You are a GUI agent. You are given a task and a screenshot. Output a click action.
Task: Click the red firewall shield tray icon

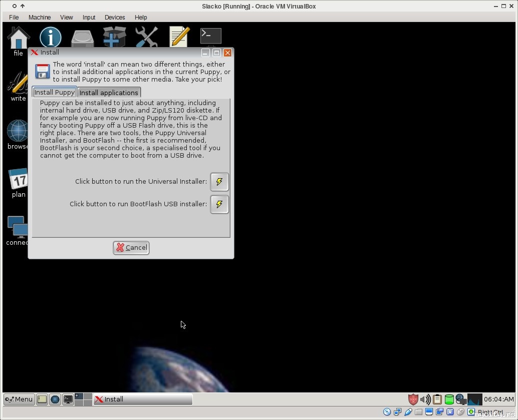click(x=413, y=399)
